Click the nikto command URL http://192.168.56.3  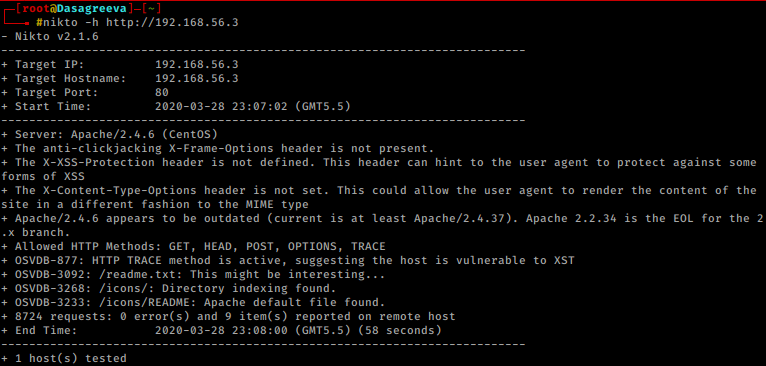pos(172,22)
